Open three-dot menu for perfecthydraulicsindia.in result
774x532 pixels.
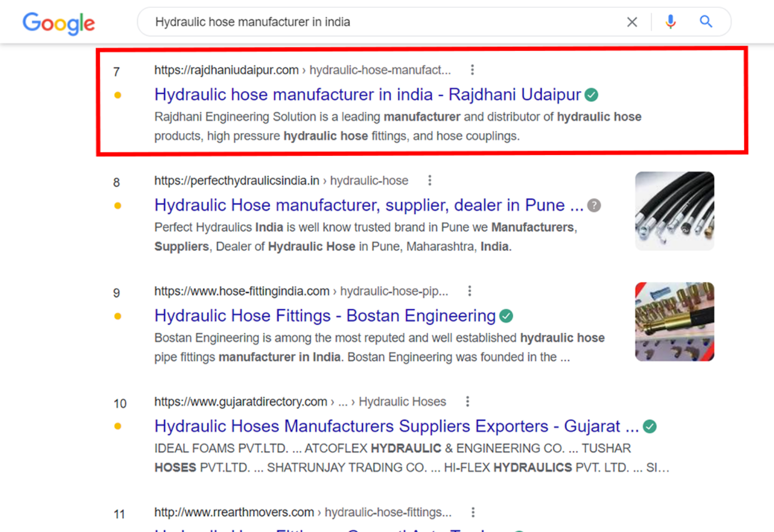pos(430,180)
